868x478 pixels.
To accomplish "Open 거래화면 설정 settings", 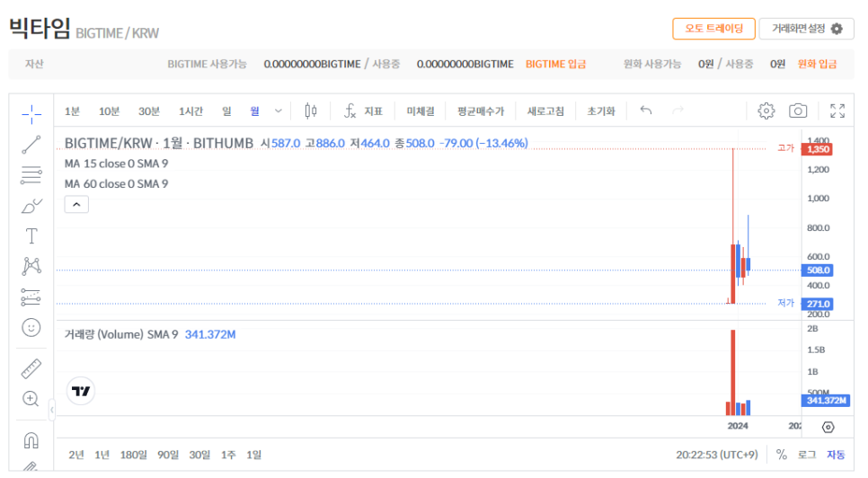I will click(806, 28).
